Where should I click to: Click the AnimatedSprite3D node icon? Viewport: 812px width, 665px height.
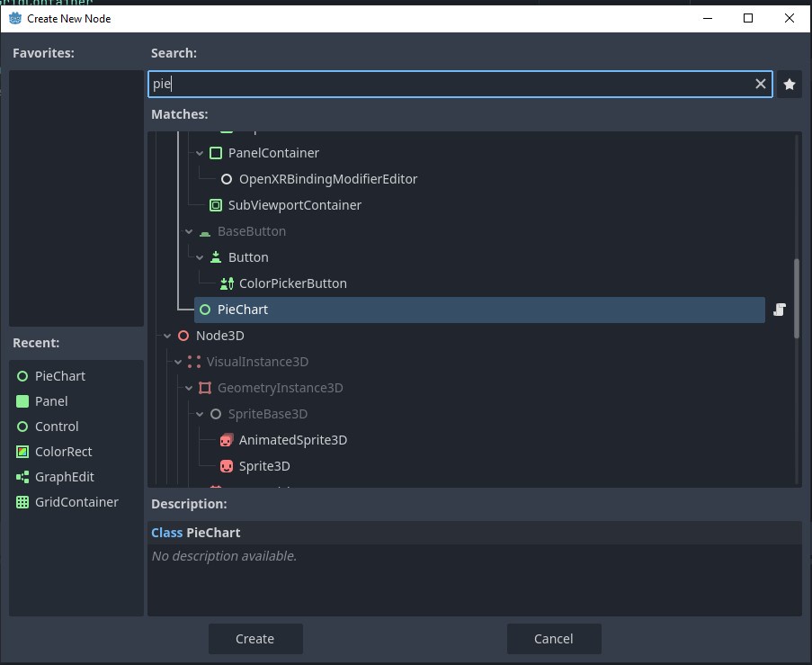click(228, 439)
